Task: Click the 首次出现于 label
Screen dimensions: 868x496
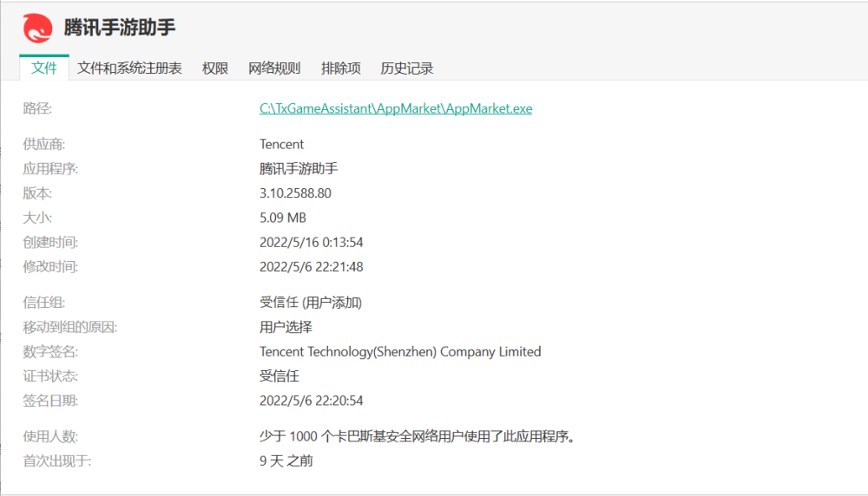Action: tap(57, 460)
